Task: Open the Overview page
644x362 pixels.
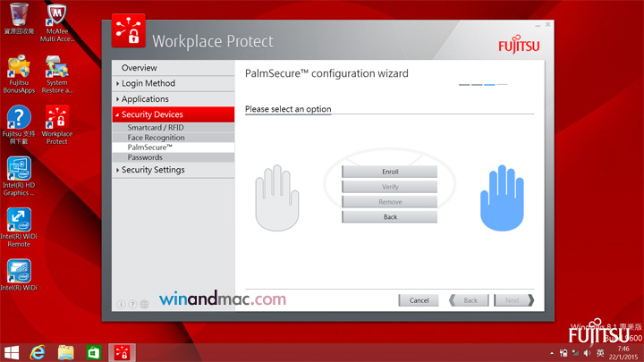Action: pyautogui.click(x=174, y=68)
